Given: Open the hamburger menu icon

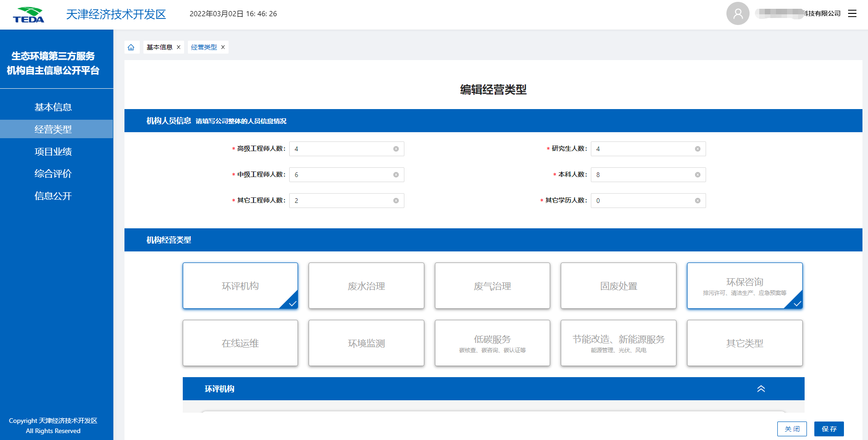Looking at the screenshot, I should (852, 13).
